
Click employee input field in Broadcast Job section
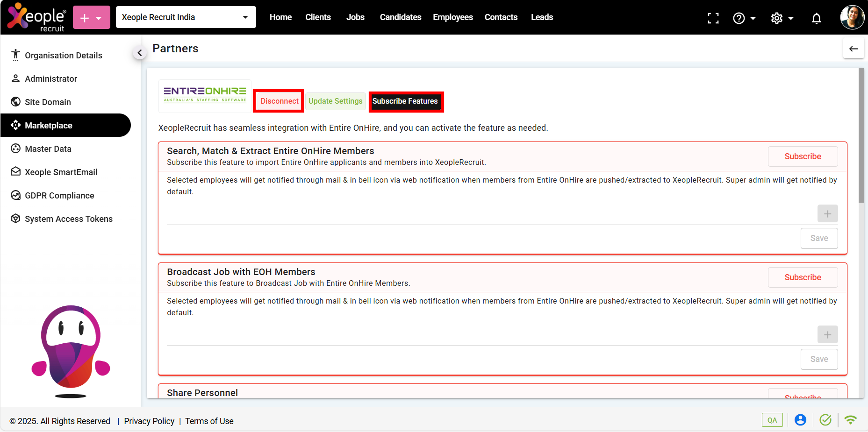point(491,336)
